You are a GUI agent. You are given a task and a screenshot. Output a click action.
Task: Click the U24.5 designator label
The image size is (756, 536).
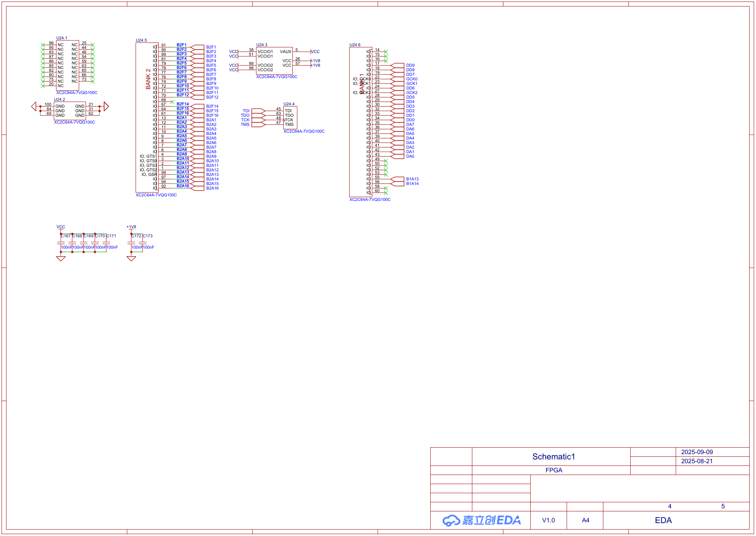pos(141,41)
